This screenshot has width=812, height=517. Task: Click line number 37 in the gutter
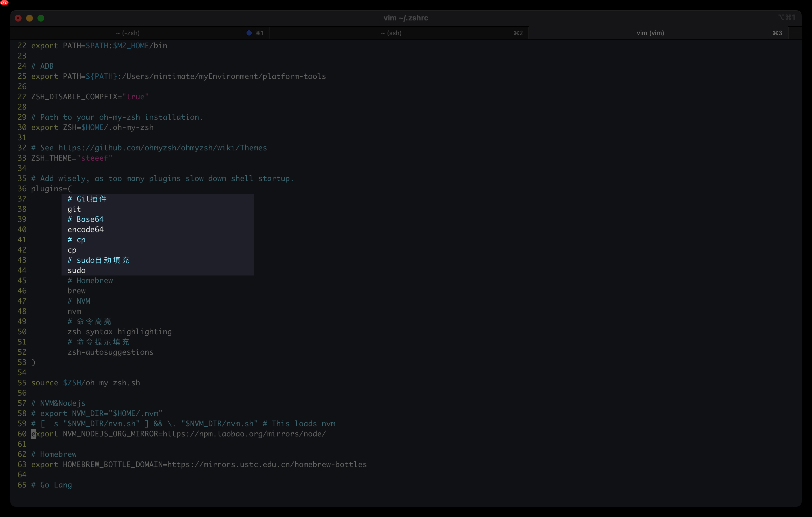22,199
